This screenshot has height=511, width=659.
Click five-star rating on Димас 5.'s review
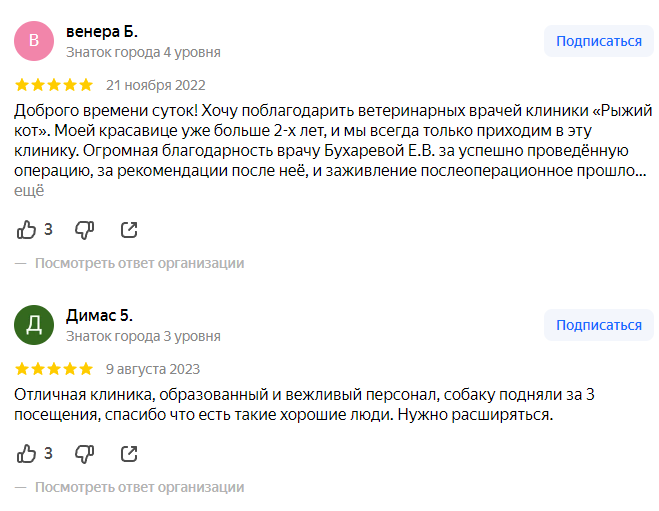[x=54, y=369]
